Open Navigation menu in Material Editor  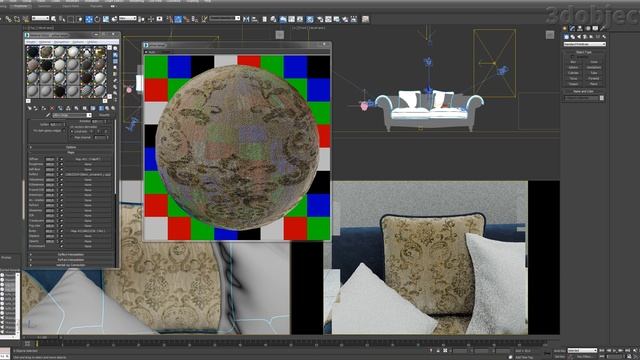[x=61, y=42]
